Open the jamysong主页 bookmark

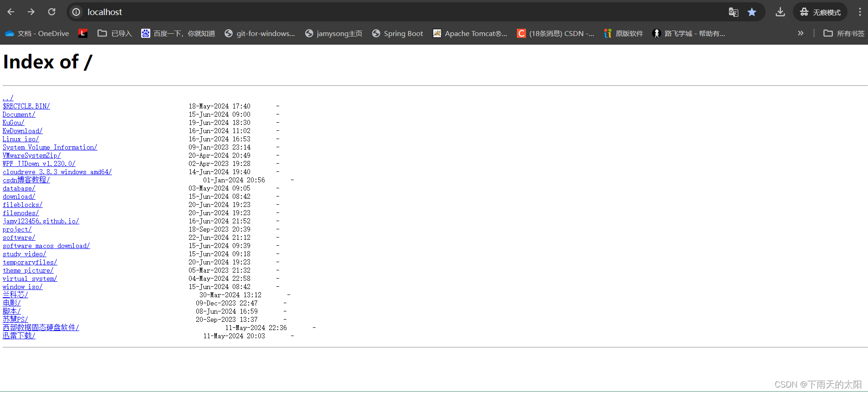pyautogui.click(x=334, y=33)
